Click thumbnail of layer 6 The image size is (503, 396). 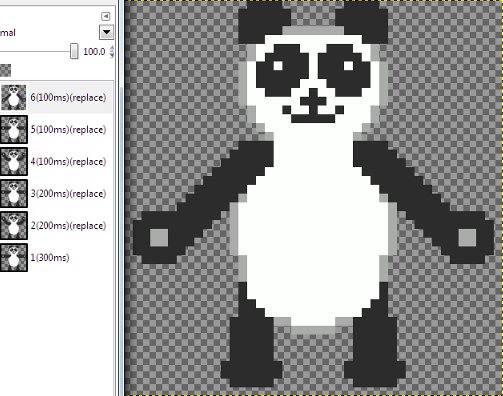click(x=13, y=97)
